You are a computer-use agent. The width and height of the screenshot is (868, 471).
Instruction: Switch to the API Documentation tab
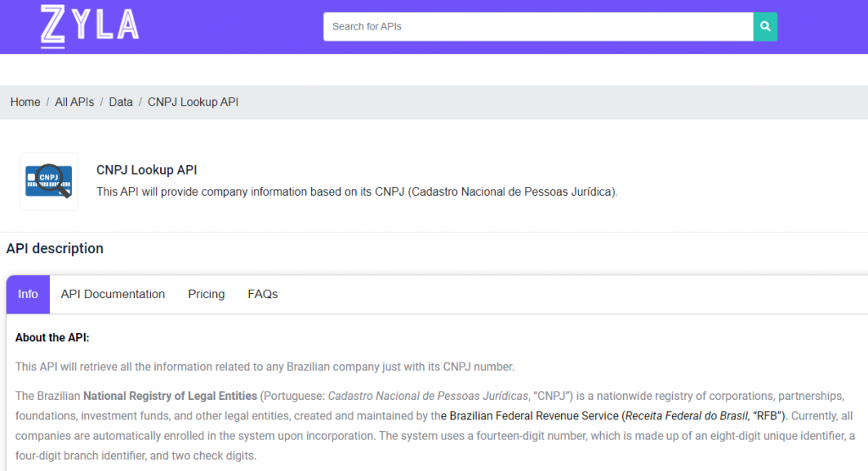(113, 294)
